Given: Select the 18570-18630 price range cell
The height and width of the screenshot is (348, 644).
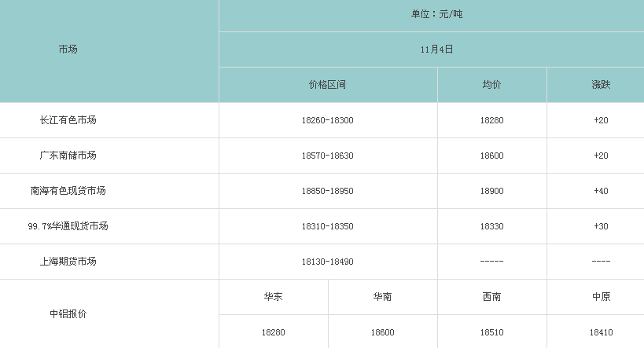Looking at the screenshot, I should (328, 156).
